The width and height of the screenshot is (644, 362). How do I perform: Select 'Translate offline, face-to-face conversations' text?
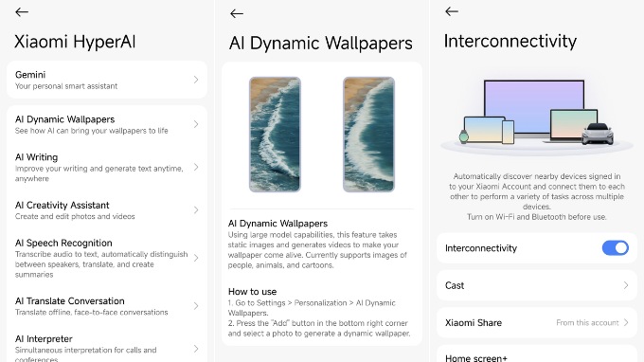point(91,313)
